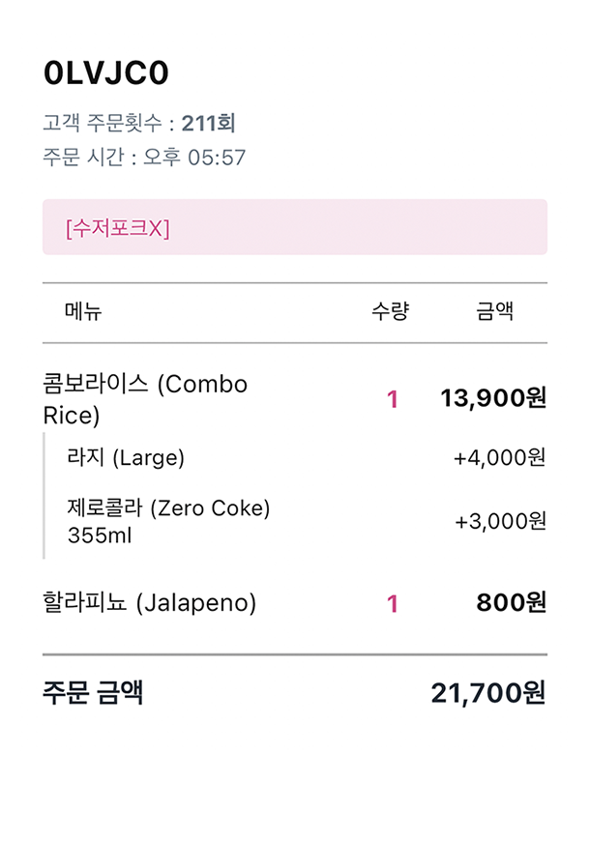This screenshot has height=868, width=590.
Task: Click the quantity 1 for Combo Rice
Action: [392, 399]
